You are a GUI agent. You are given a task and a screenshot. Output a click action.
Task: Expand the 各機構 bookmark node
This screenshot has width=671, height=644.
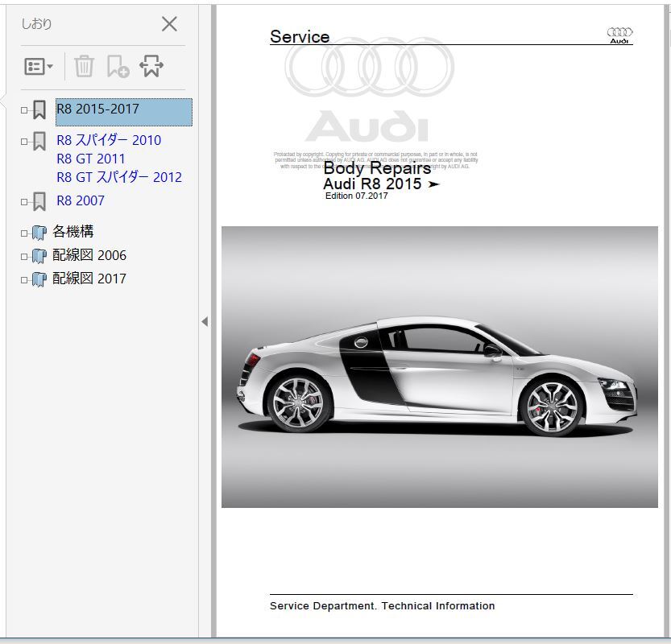coord(24,233)
